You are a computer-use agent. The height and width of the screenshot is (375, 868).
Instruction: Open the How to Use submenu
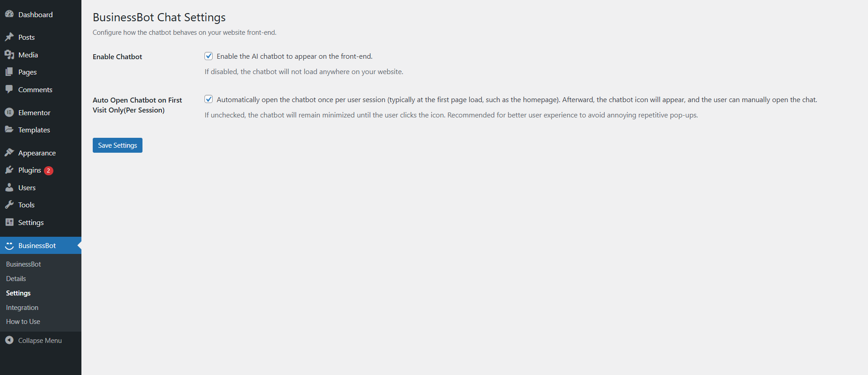(23, 322)
